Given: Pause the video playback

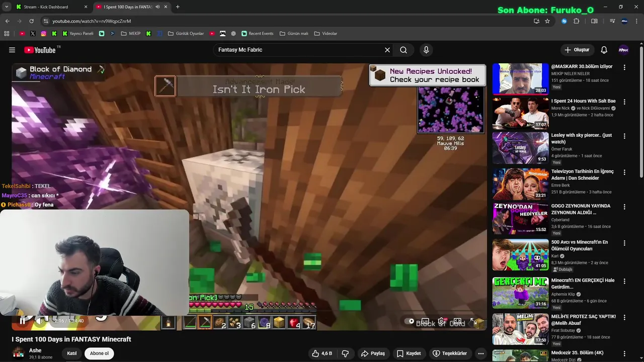Looking at the screenshot, I should coord(22,321).
